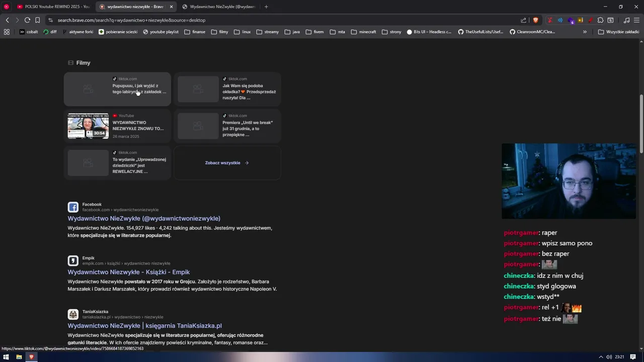Open Wydawnictwo Niezwykłe - Książki - Empik result
This screenshot has height=362, width=644.
(129, 272)
